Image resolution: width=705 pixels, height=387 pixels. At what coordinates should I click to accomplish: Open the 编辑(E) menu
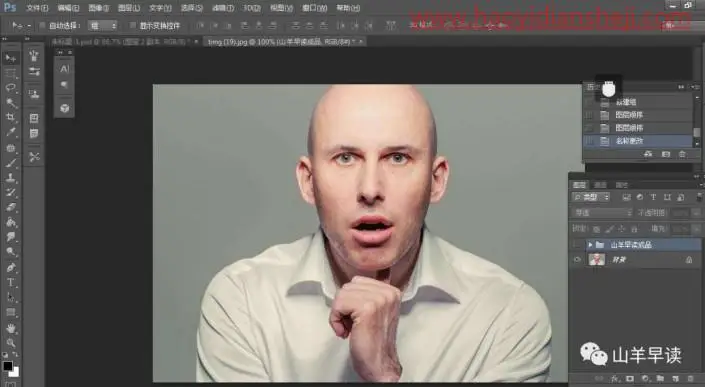[68, 8]
